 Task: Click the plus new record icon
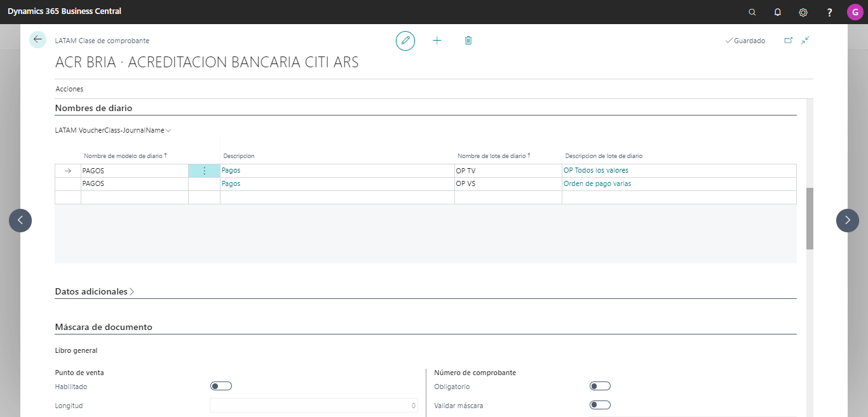click(x=437, y=41)
